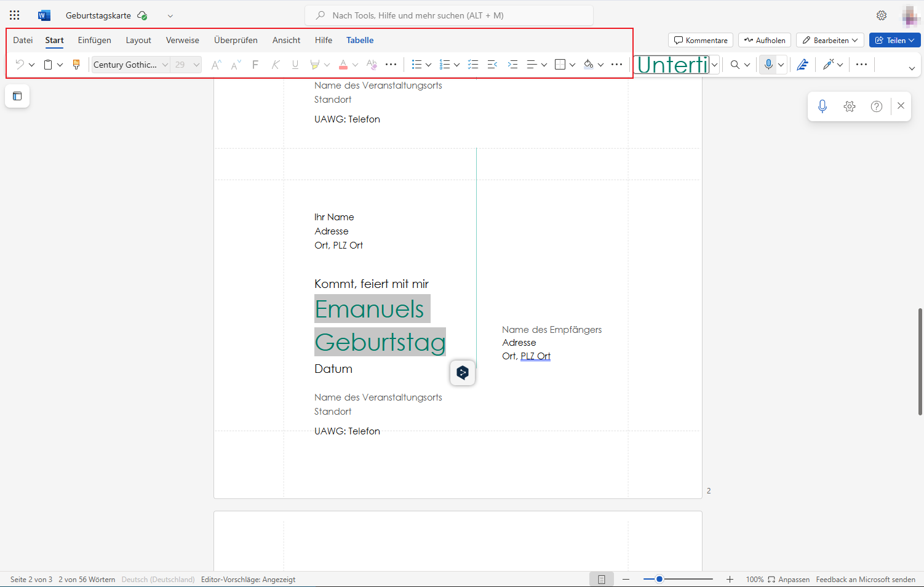Click the paste clipboard icon
The image size is (924, 587).
tap(48, 65)
